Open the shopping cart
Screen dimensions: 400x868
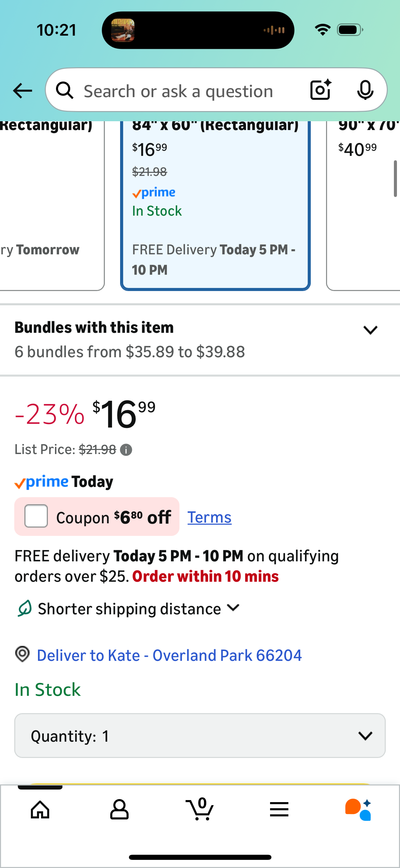[200, 810]
